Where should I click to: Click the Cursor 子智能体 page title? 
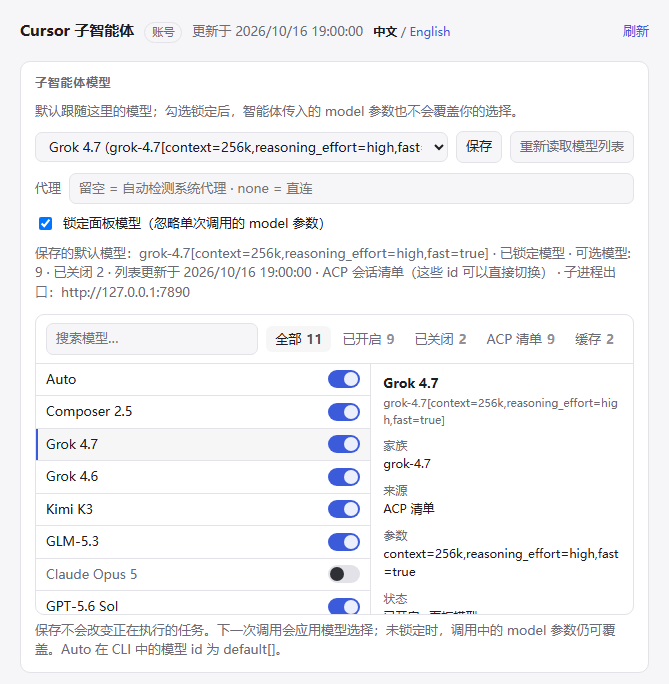77,31
